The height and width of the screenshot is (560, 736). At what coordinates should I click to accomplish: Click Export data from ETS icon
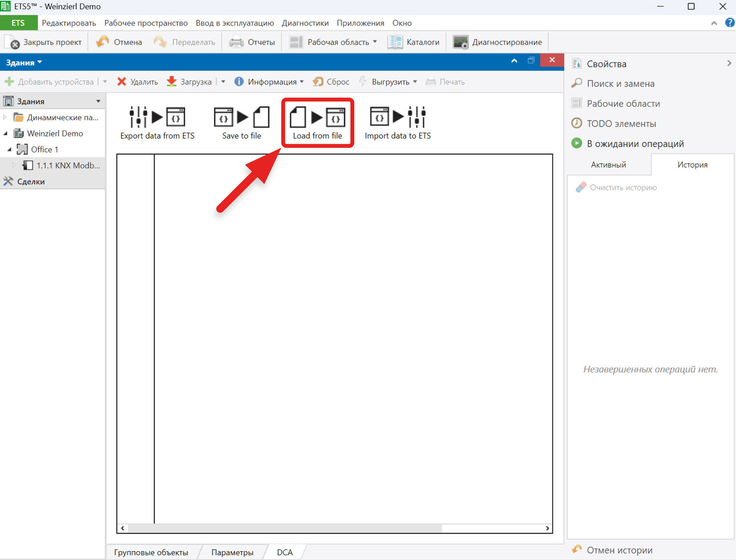point(157,118)
